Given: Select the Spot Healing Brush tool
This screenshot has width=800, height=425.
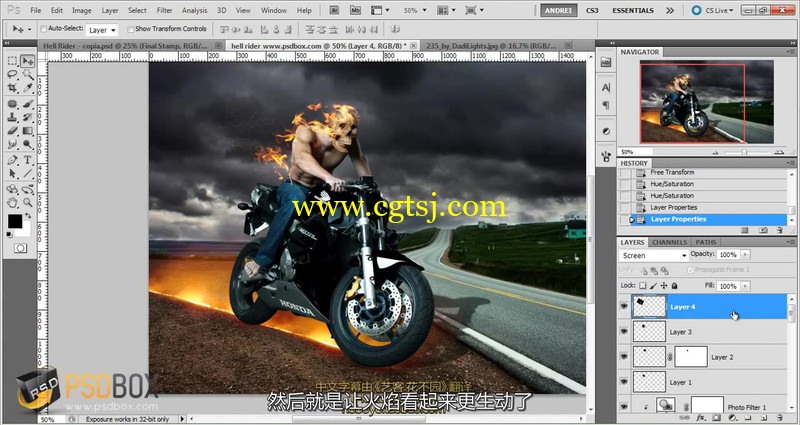Looking at the screenshot, I should click(13, 104).
